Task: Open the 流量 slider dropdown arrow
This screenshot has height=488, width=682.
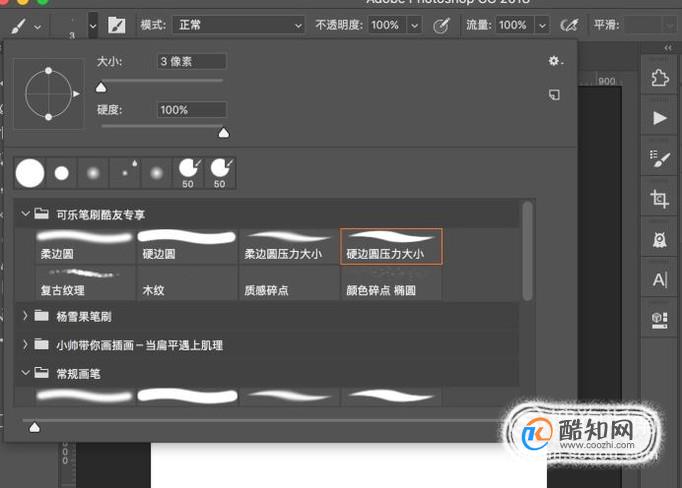Action: 542,26
